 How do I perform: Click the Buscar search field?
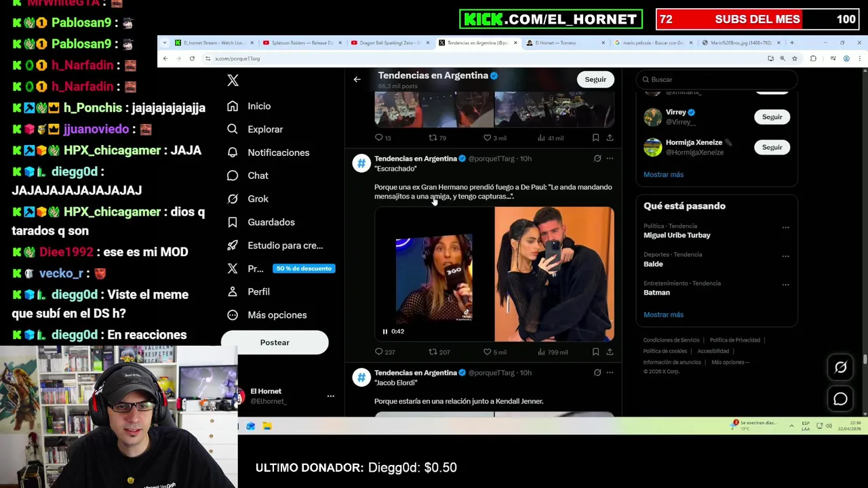717,79
